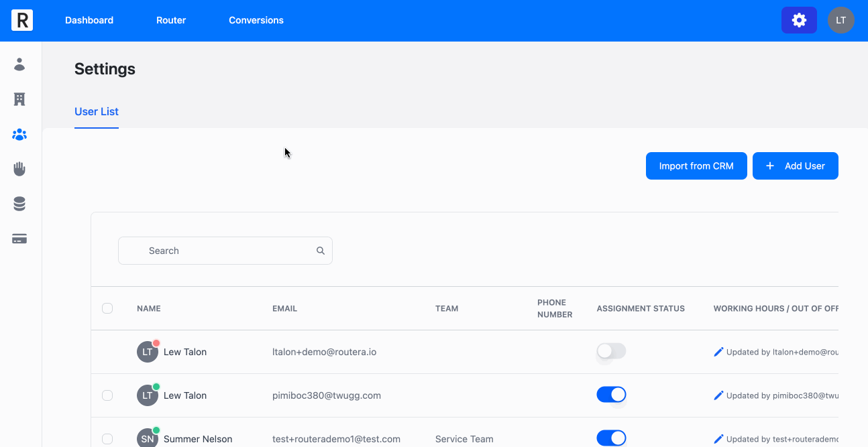Click the search magnifier icon

tap(321, 251)
